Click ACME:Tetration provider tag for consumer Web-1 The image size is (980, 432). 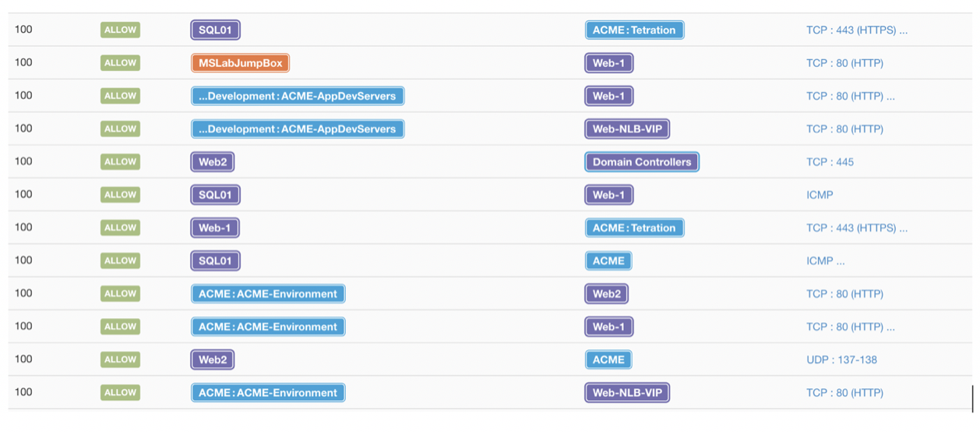[634, 228]
